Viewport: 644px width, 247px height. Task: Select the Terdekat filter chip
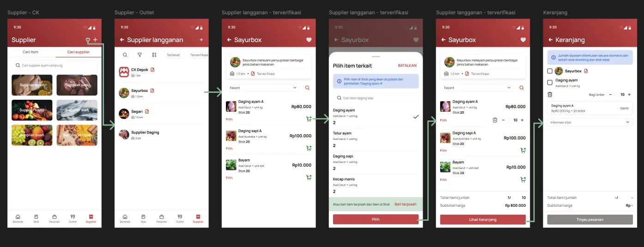click(x=173, y=55)
